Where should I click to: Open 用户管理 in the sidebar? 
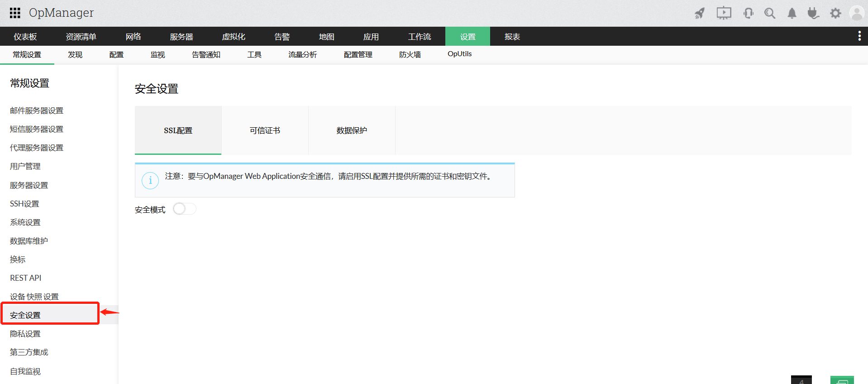point(25,167)
